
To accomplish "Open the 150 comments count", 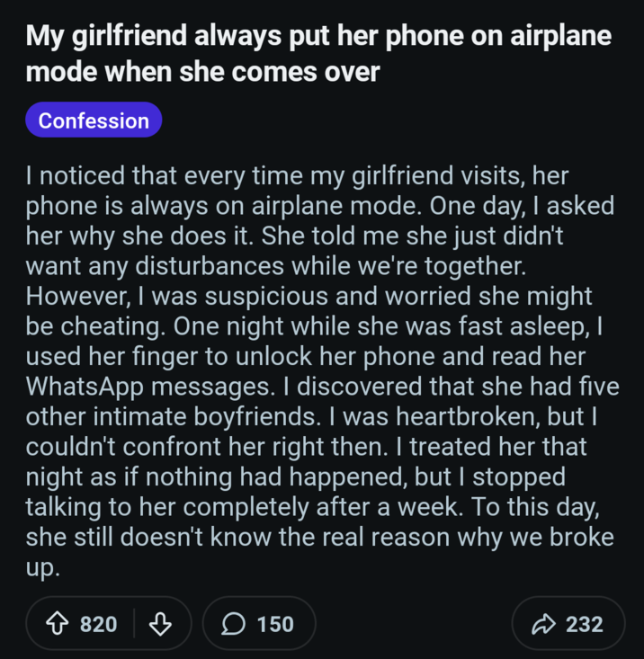I will pos(275,623).
